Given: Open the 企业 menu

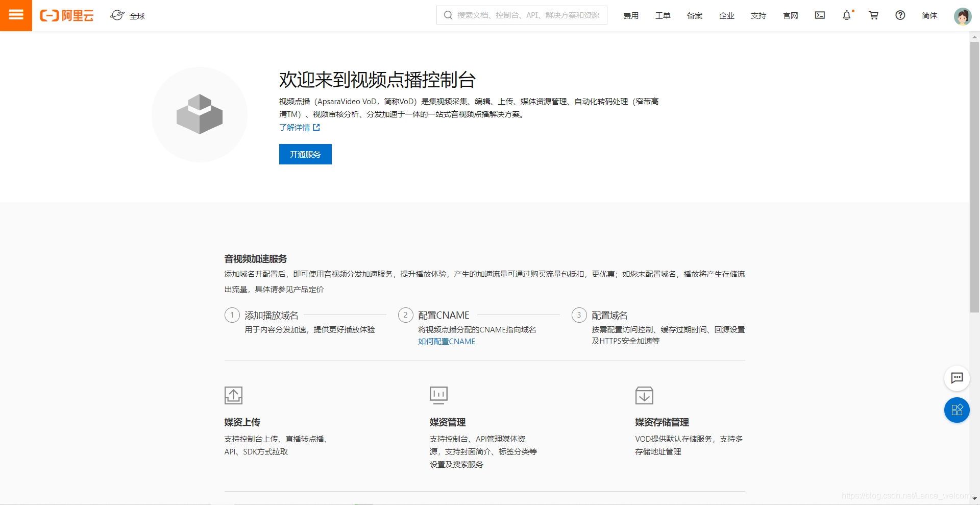Looking at the screenshot, I should click(726, 16).
